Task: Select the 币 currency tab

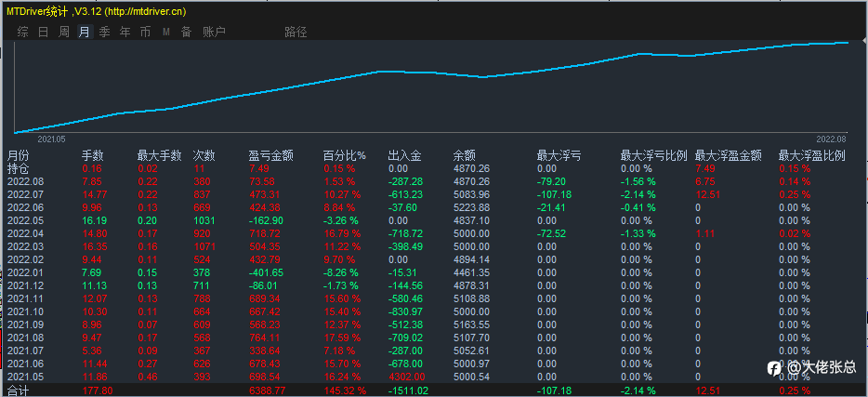Action: 145,33
